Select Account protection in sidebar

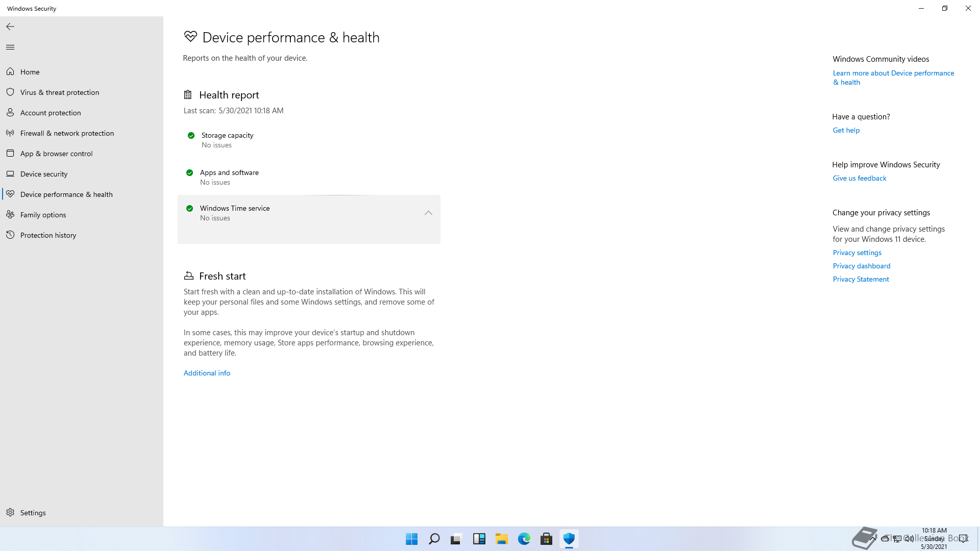(x=51, y=113)
